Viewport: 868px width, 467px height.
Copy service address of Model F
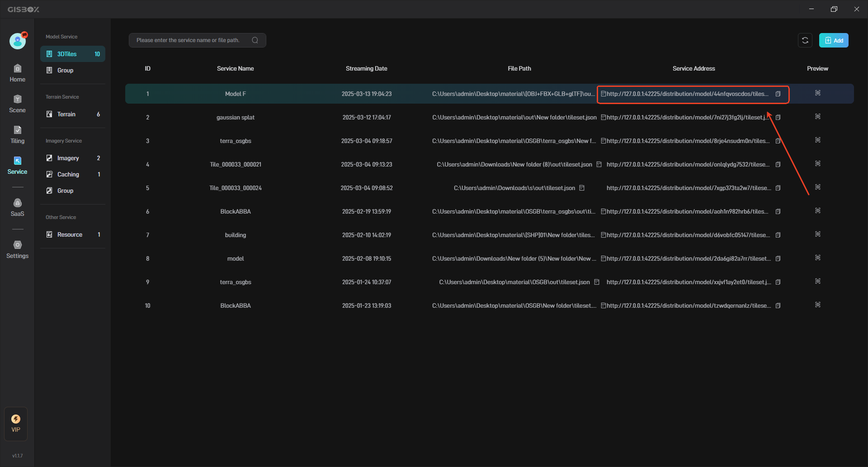pos(778,94)
